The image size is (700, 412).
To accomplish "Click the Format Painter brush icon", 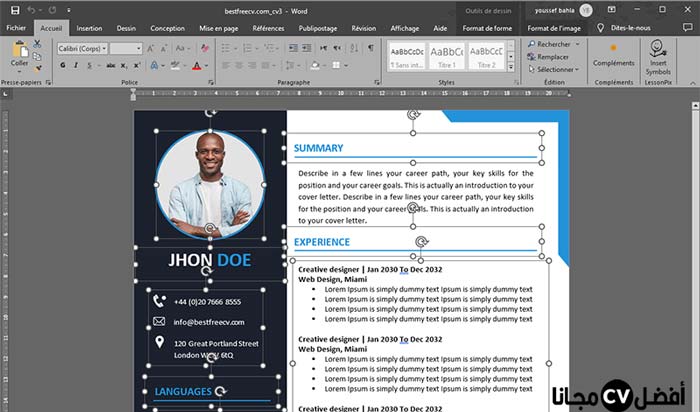I will point(37,68).
